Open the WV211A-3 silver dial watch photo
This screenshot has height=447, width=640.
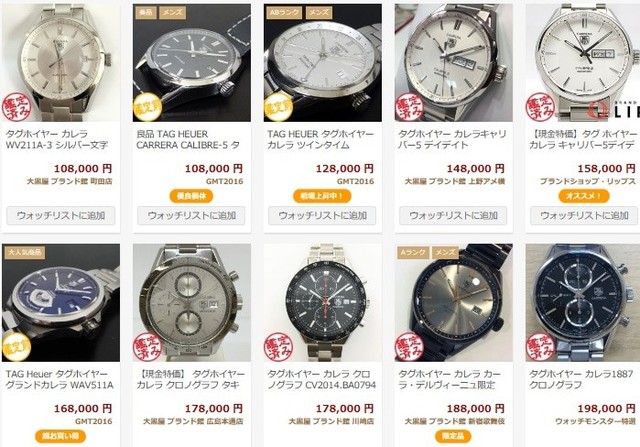pyautogui.click(x=61, y=62)
